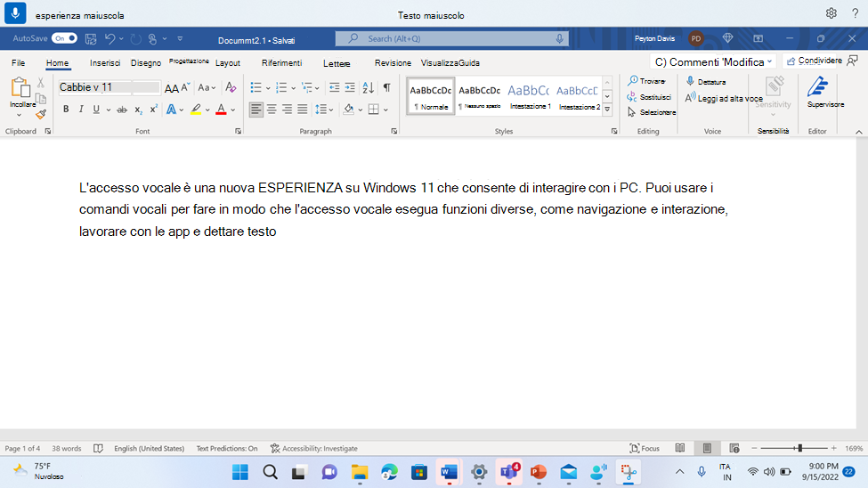
Task: Toggle bold formatting
Action: click(x=66, y=110)
